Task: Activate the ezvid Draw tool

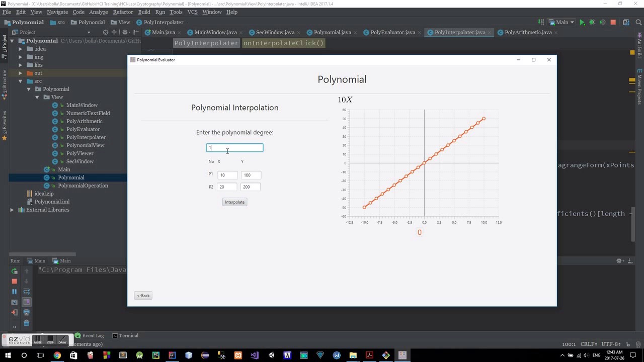Action: (x=62, y=340)
